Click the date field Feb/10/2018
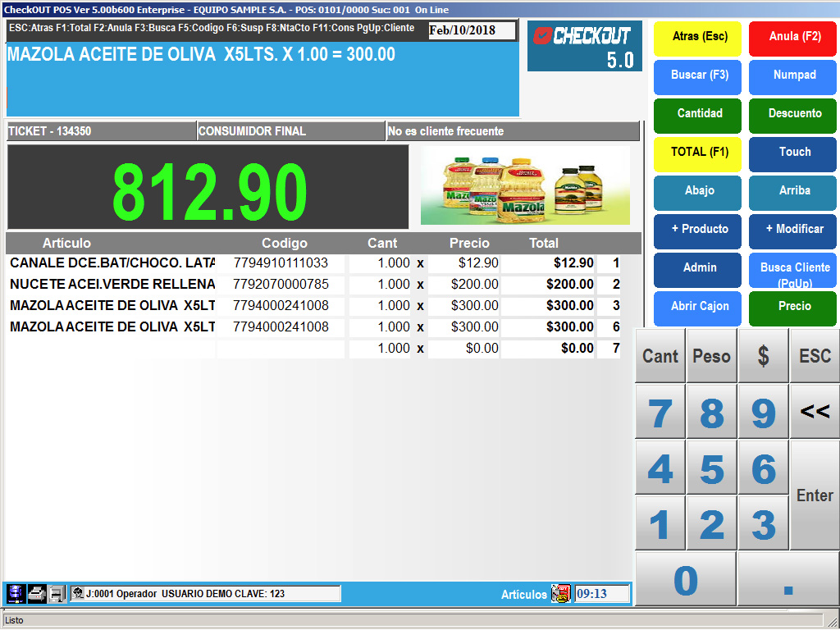The height and width of the screenshot is (630, 840). pyautogui.click(x=472, y=30)
